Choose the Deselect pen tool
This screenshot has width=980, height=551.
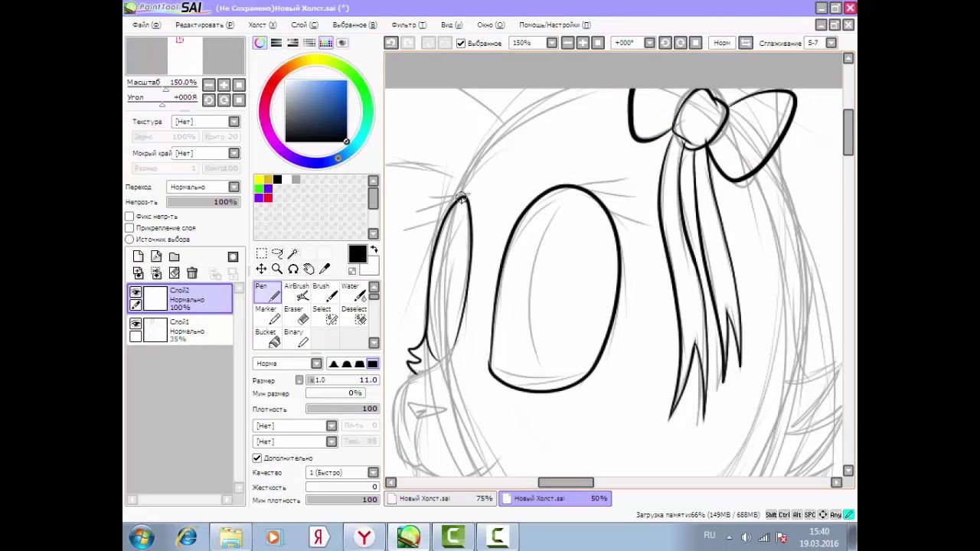click(x=353, y=315)
